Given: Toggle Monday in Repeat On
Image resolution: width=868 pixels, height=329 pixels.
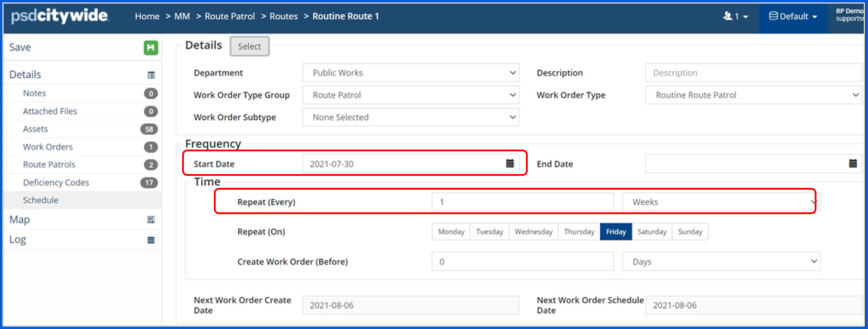Looking at the screenshot, I should (451, 231).
